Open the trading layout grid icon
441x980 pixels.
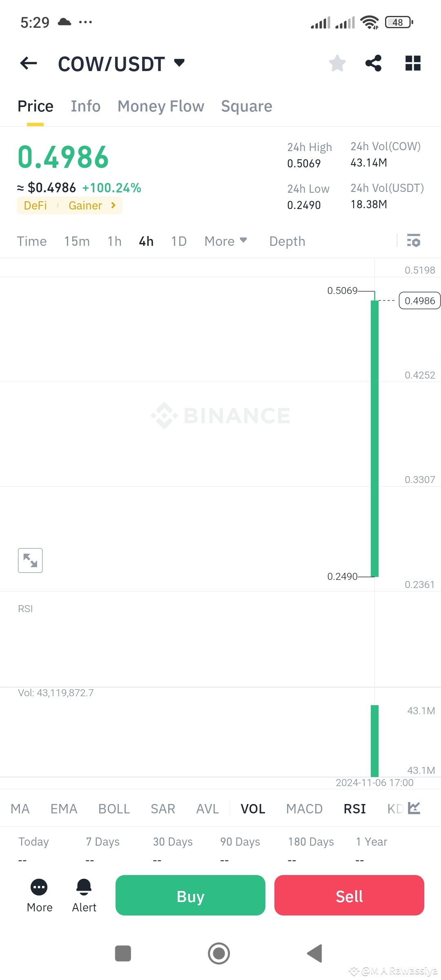click(412, 63)
